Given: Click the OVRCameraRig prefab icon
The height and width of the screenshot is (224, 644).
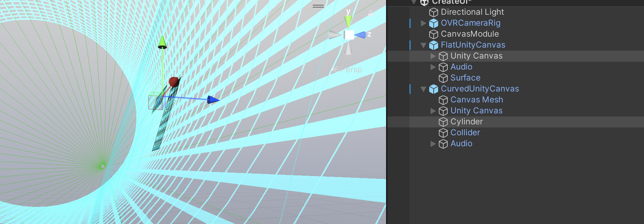Looking at the screenshot, I should pos(434,23).
